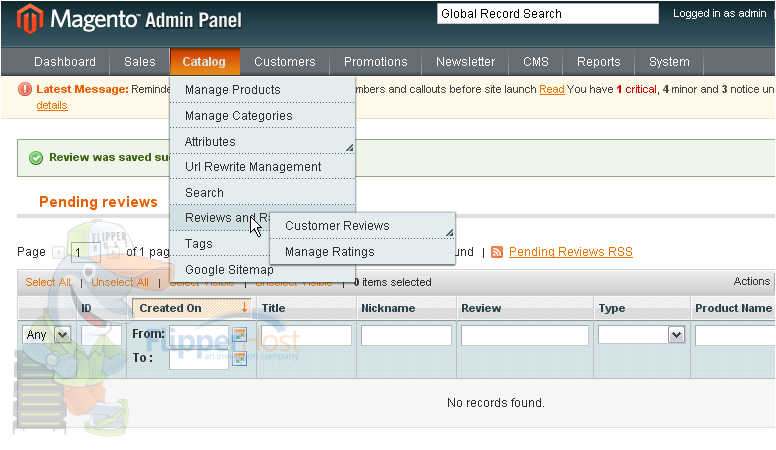The image size is (776, 450).
Task: Click the Created On To date field
Action: (x=199, y=359)
